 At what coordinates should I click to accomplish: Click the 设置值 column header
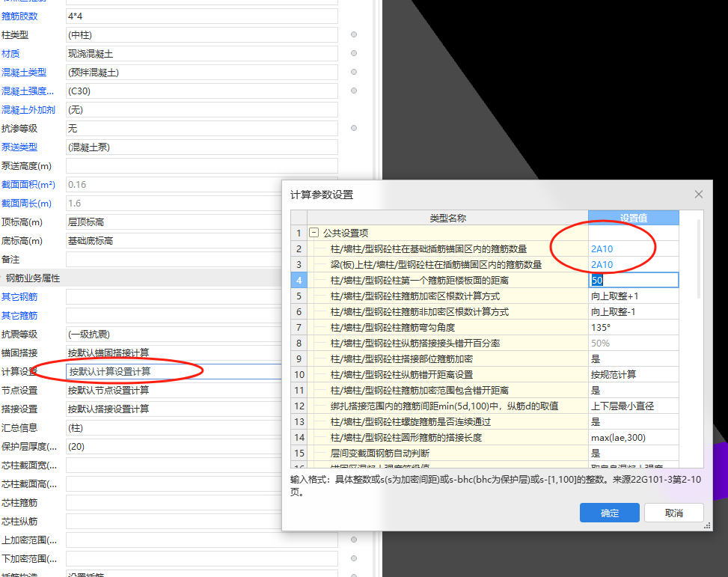coord(633,218)
